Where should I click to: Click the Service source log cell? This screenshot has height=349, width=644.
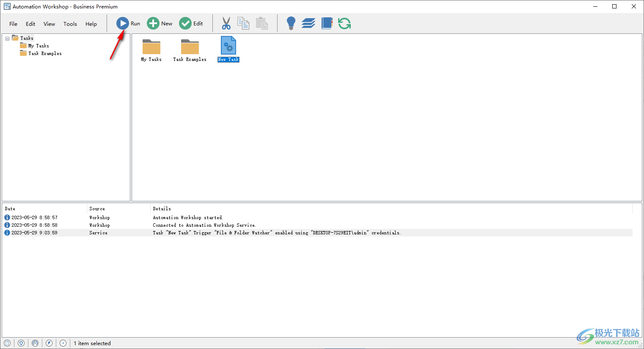pyautogui.click(x=98, y=233)
